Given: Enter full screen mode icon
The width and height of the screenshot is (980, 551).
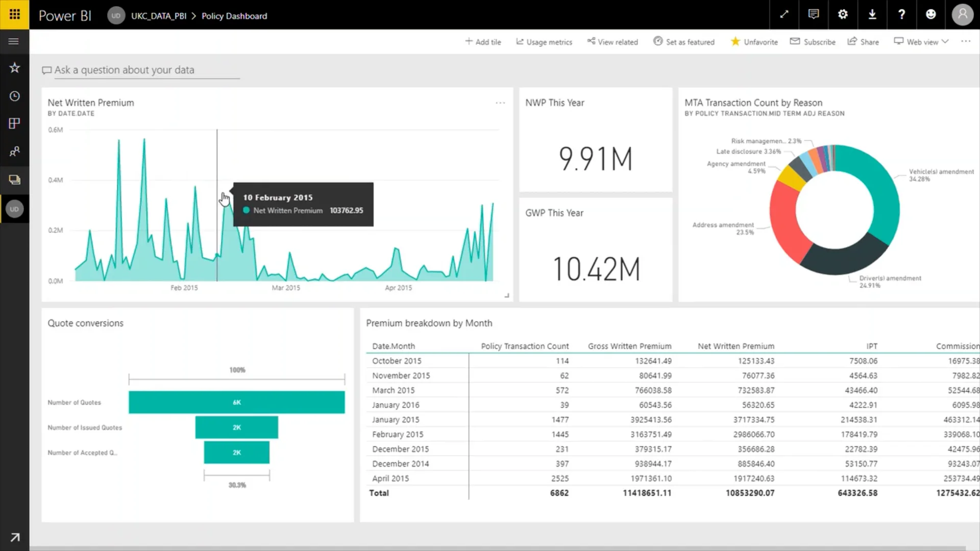Looking at the screenshot, I should (784, 14).
